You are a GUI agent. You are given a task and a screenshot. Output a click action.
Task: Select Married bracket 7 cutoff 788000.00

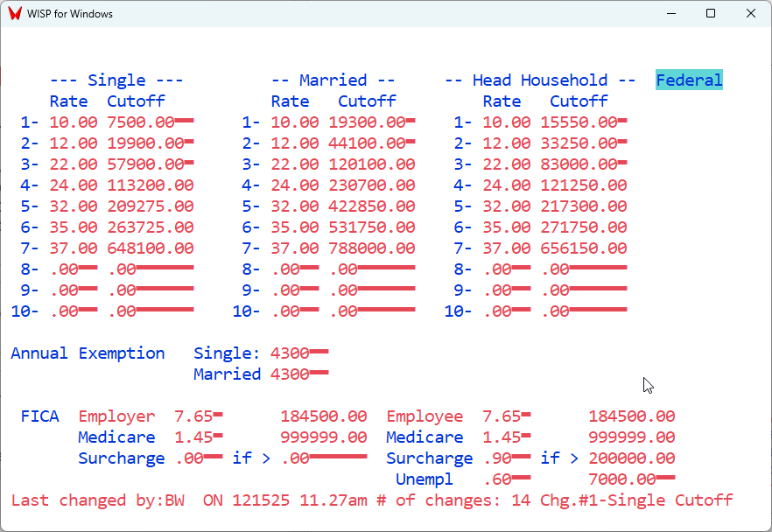(x=371, y=248)
